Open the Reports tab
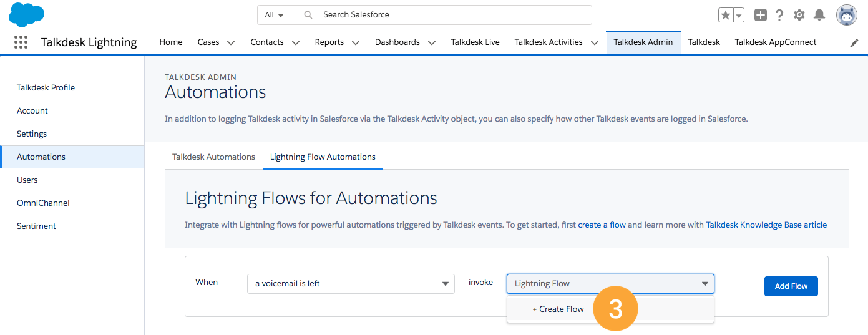 tap(329, 42)
